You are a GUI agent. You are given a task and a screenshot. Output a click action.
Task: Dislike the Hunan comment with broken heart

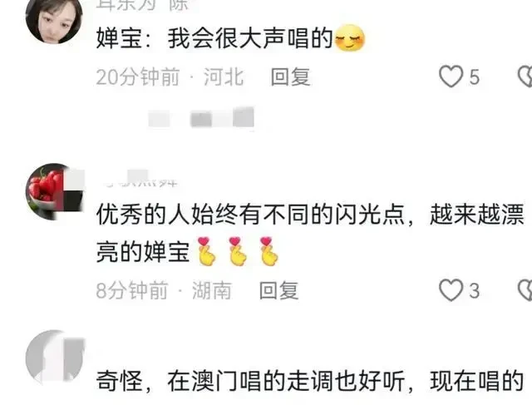coord(525,290)
